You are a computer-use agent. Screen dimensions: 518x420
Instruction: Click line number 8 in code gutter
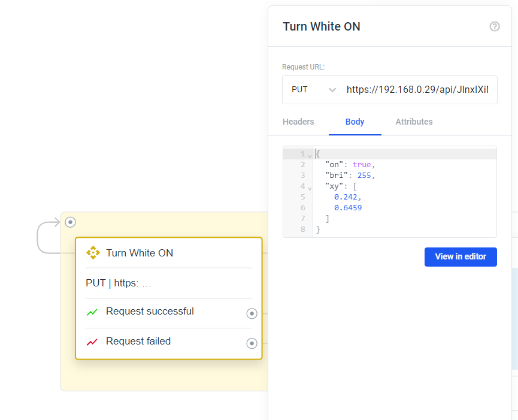click(302, 229)
